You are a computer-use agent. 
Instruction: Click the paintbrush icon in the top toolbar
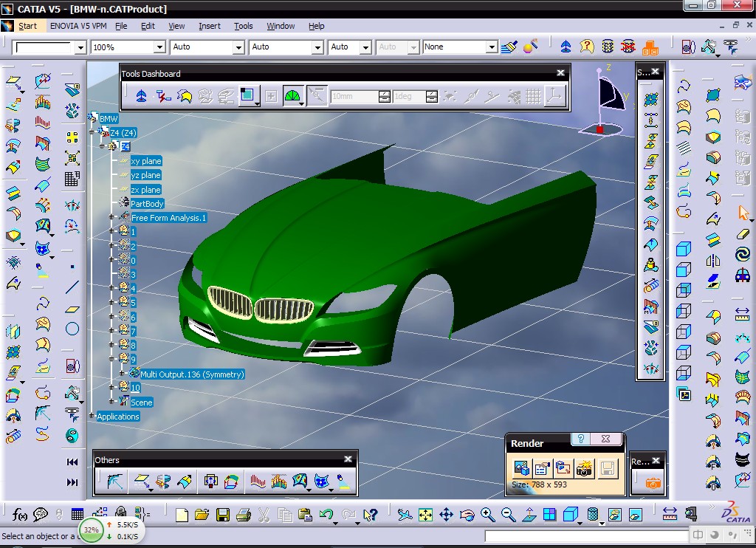(x=509, y=47)
